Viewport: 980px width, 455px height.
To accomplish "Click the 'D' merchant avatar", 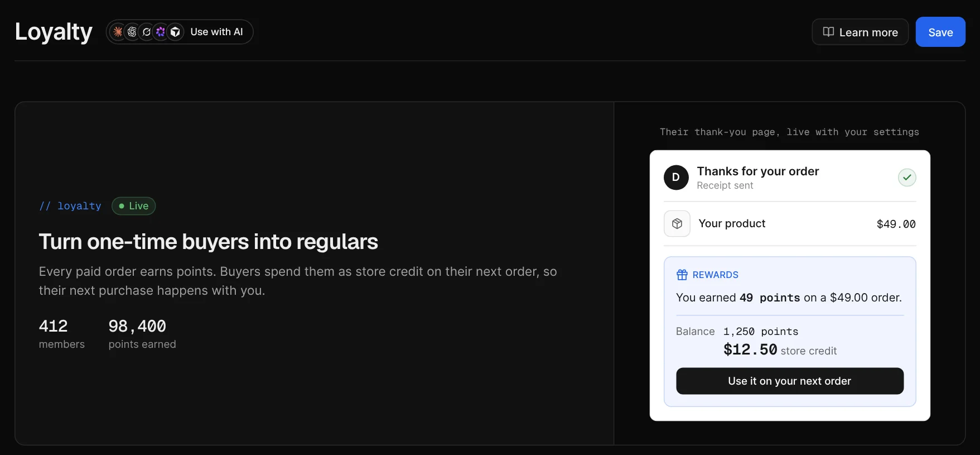I will (676, 178).
